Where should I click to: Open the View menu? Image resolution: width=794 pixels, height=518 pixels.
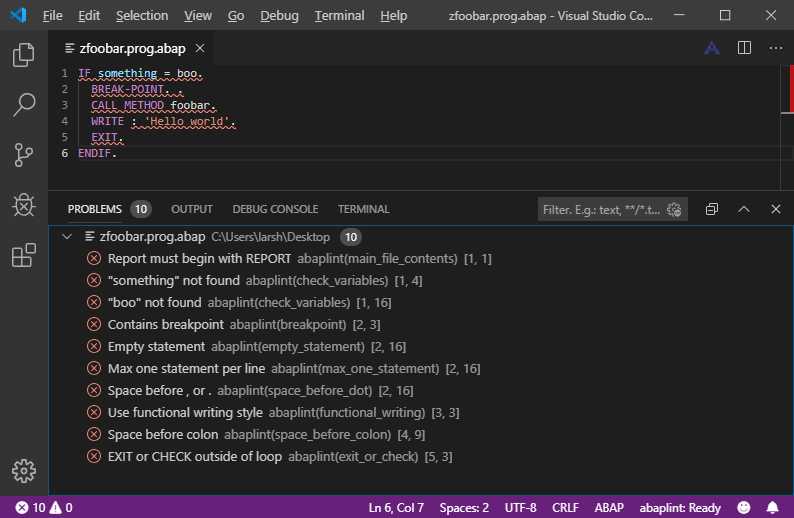(197, 16)
